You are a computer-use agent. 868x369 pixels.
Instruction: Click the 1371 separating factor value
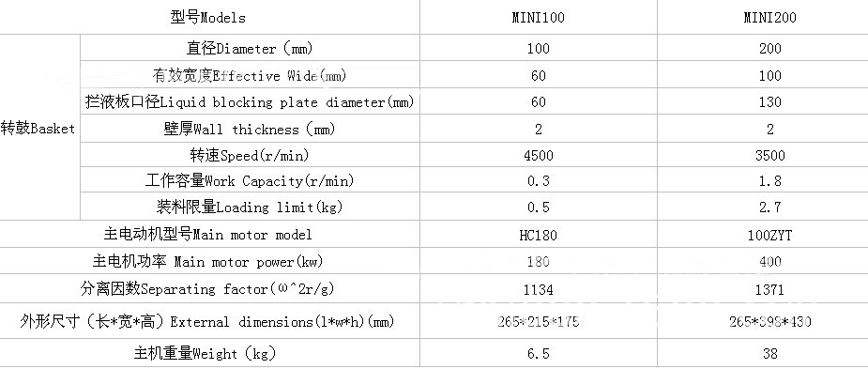pyautogui.click(x=769, y=289)
